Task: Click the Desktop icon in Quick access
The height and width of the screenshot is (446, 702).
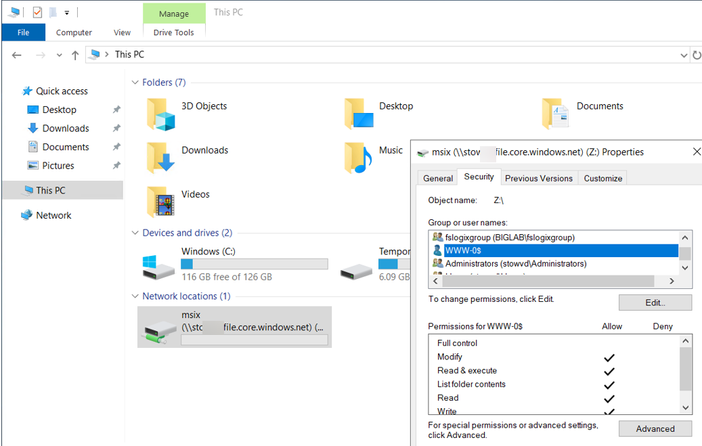Action: 33,110
